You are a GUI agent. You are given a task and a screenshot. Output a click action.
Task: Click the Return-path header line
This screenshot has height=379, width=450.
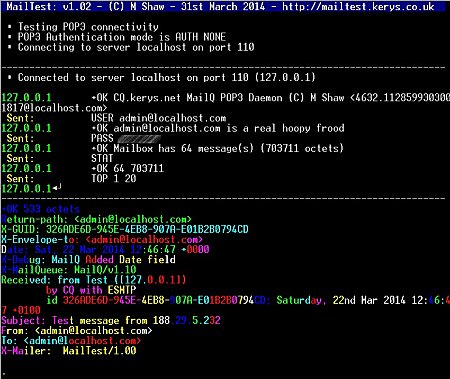[x=96, y=219]
